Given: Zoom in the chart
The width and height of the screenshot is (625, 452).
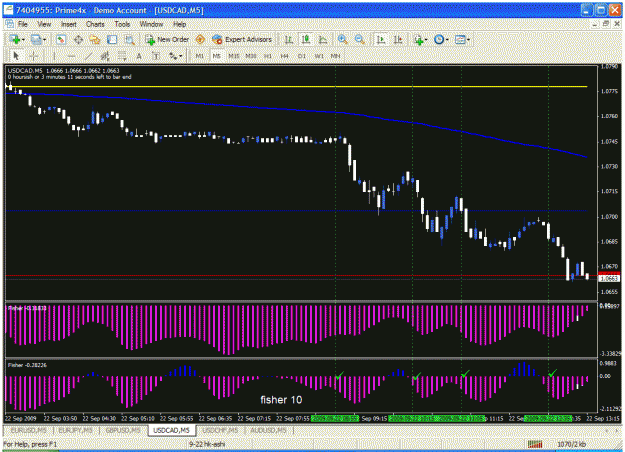Looking at the screenshot, I should [342, 39].
